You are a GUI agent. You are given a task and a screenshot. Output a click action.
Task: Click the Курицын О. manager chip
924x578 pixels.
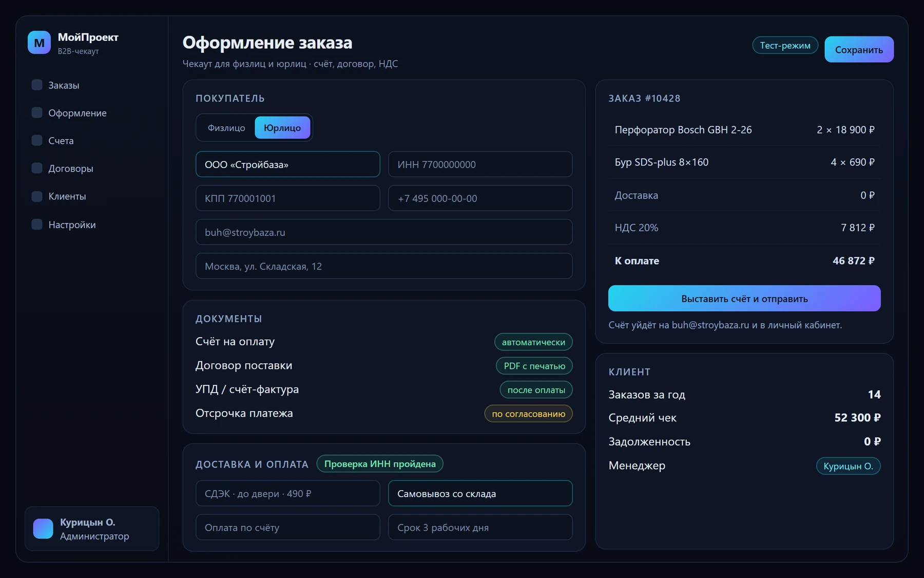tap(848, 466)
